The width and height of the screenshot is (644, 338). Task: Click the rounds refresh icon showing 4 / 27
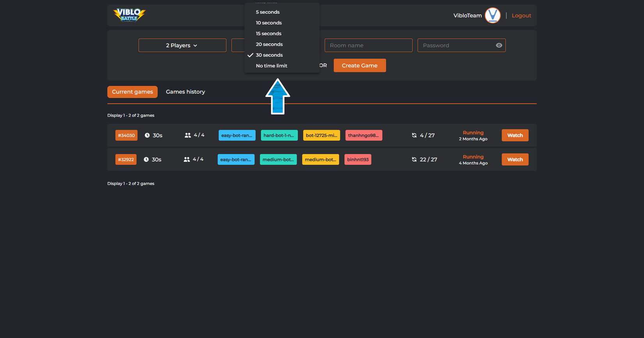pos(414,135)
